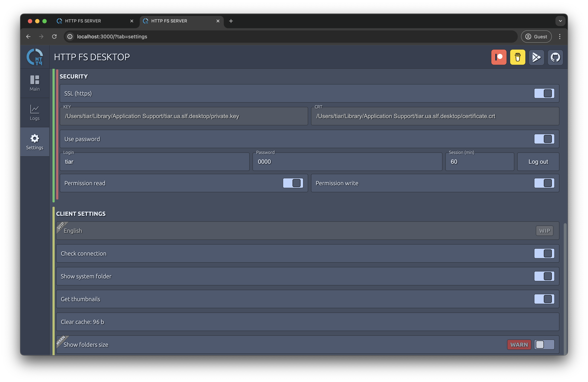Click the SECURITY section heading
The height and width of the screenshot is (382, 588).
point(74,77)
